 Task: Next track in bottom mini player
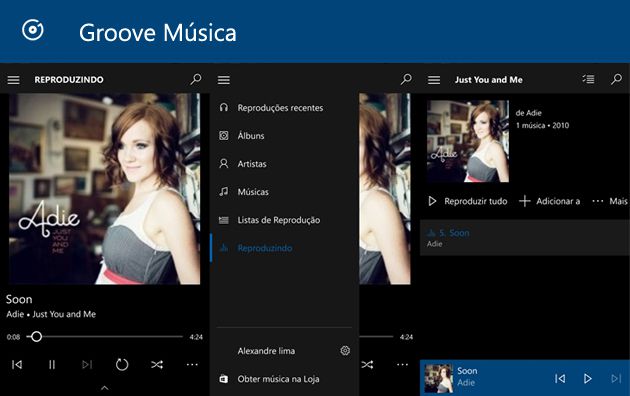616,378
